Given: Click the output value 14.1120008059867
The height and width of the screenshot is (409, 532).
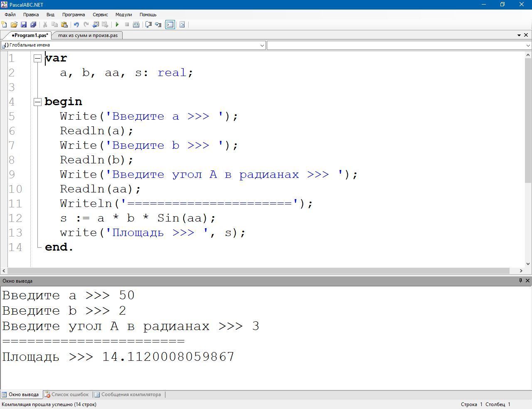Looking at the screenshot, I should click(168, 357).
